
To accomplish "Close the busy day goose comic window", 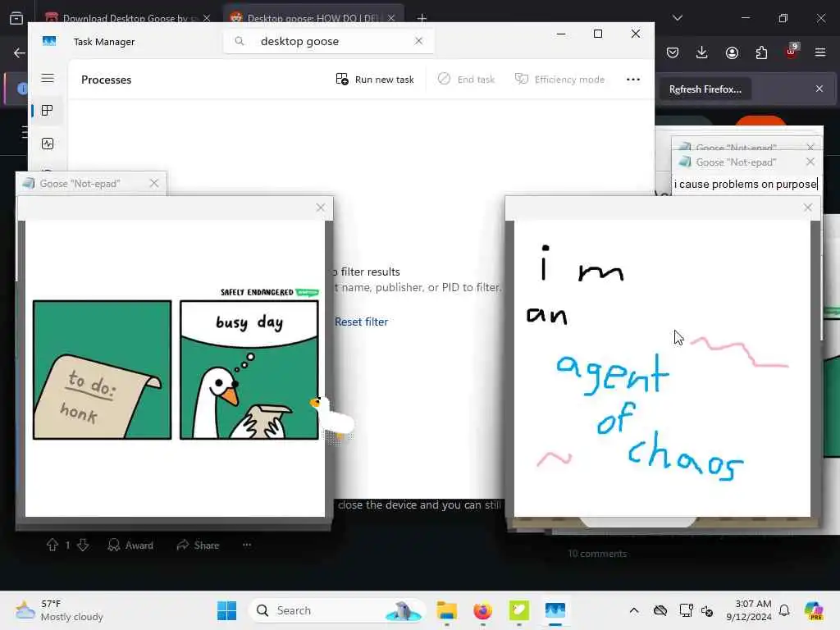I will point(321,208).
